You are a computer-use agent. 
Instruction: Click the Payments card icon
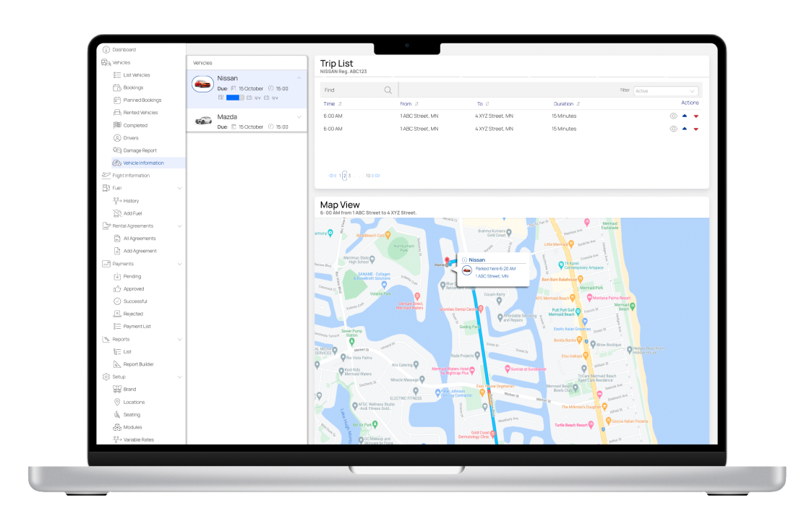tap(106, 263)
